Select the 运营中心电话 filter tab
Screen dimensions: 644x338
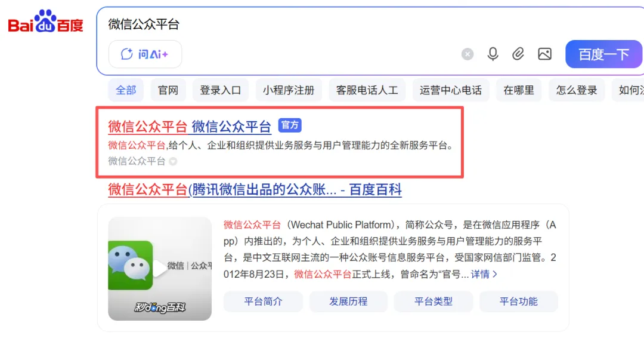coord(451,90)
